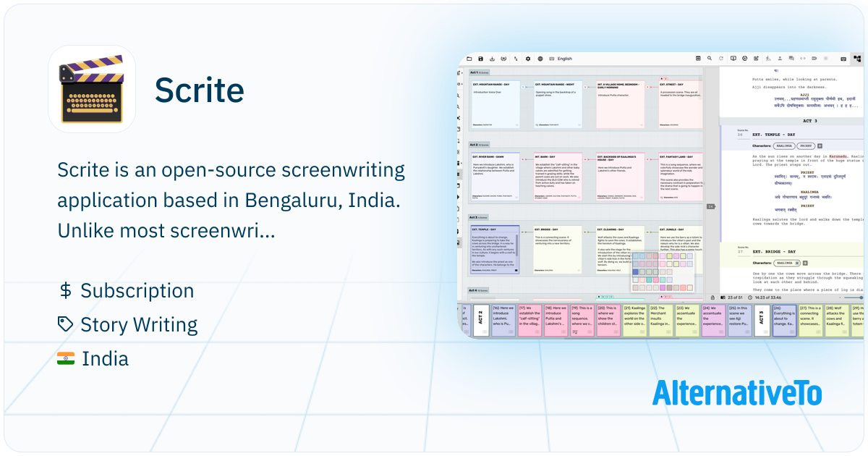The image size is (868, 456).
Task: Click the clock icon beside 14:23 of 33:46
Action: [x=750, y=297]
